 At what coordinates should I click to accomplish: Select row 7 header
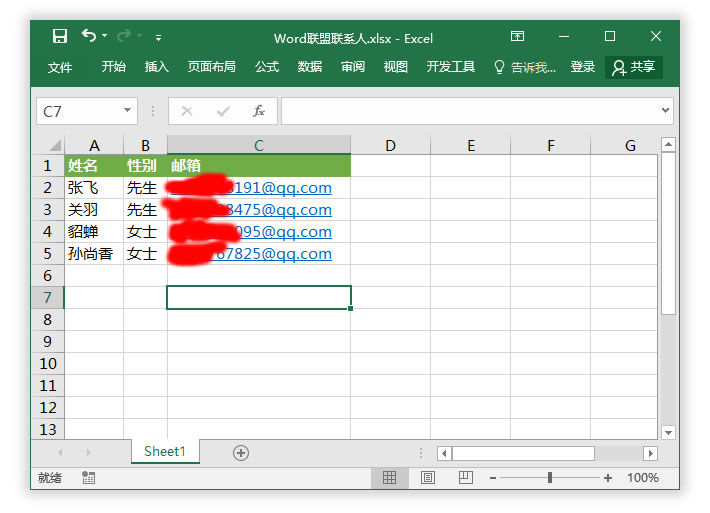(48, 297)
